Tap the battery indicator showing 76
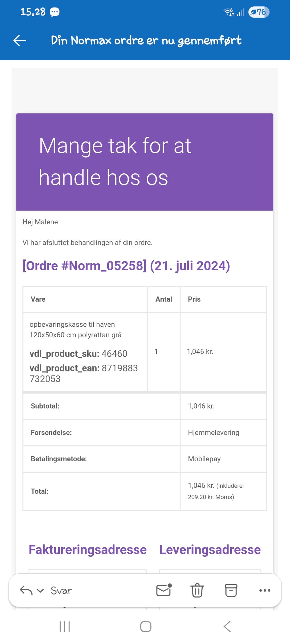The width and height of the screenshot is (290, 644). (x=259, y=12)
